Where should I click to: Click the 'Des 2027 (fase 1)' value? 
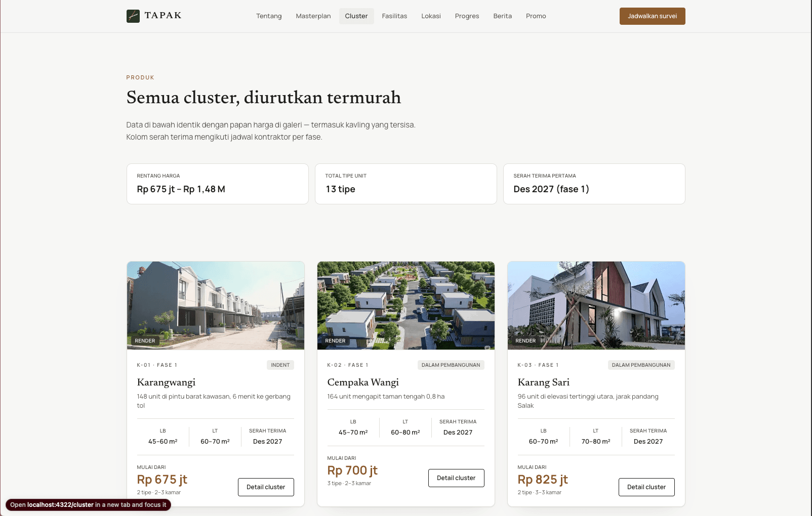click(551, 189)
